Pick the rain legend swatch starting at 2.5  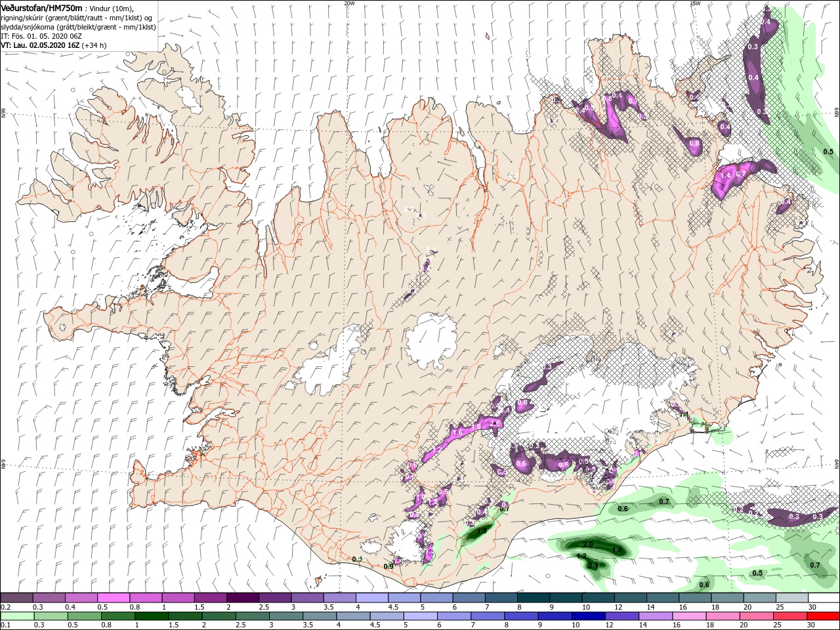click(252, 616)
